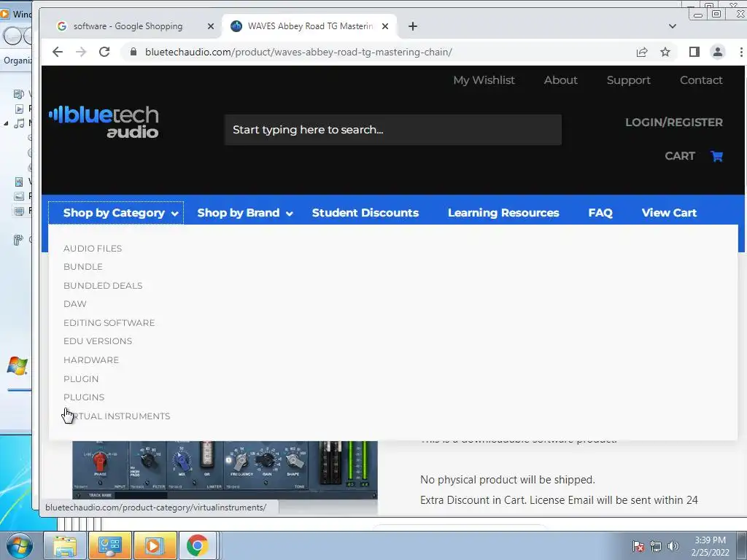Open Learning Resources menu item
747x560 pixels.
click(x=503, y=213)
